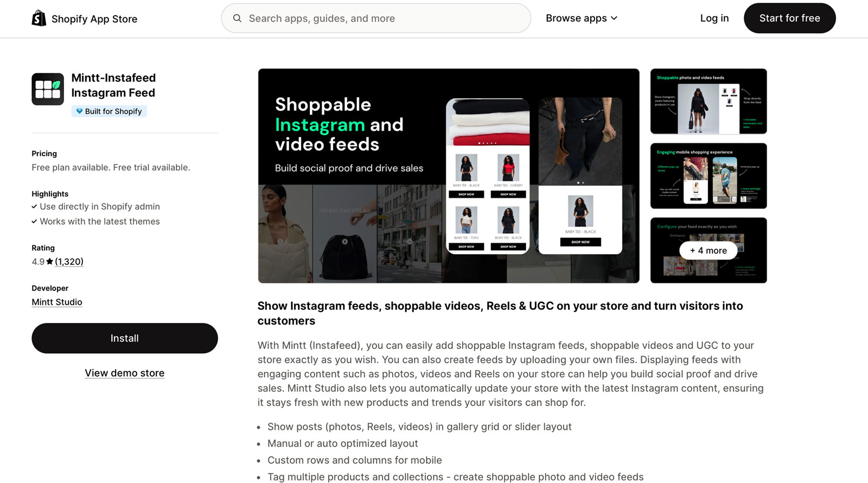Open the Engaging mobile shopping experience thumbnail
868x483 pixels.
tap(709, 176)
